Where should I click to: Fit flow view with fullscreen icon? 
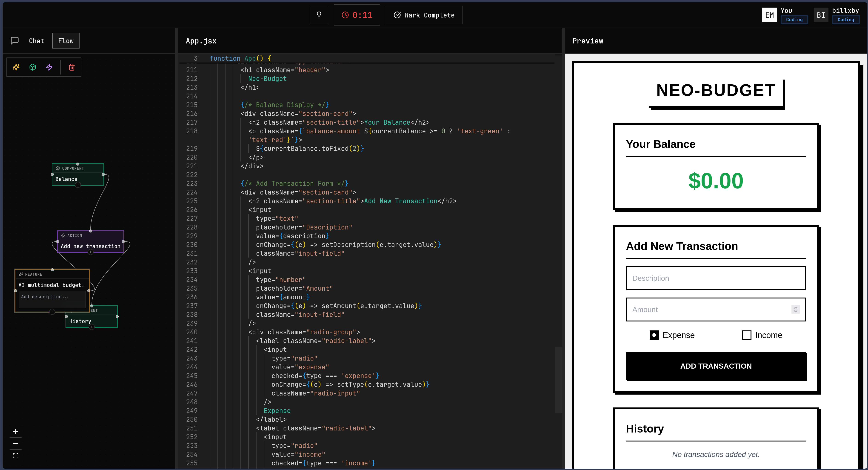coord(15,456)
